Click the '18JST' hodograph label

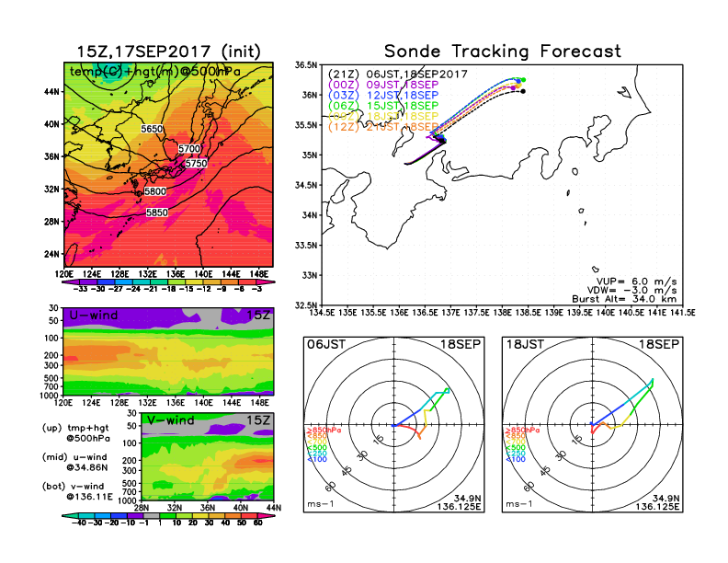[525, 344]
